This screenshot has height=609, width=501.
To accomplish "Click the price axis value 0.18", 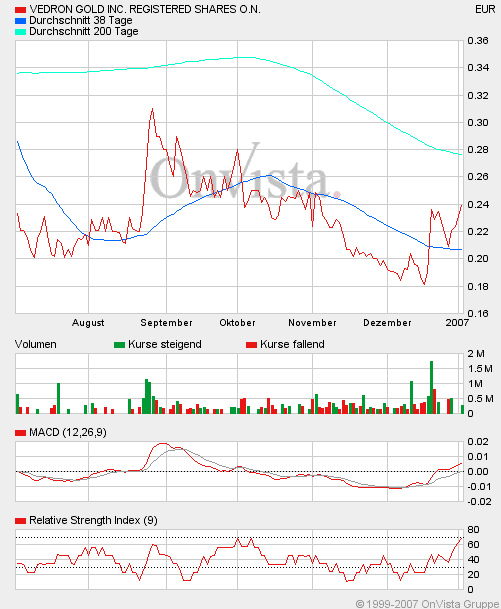I will tap(478, 287).
